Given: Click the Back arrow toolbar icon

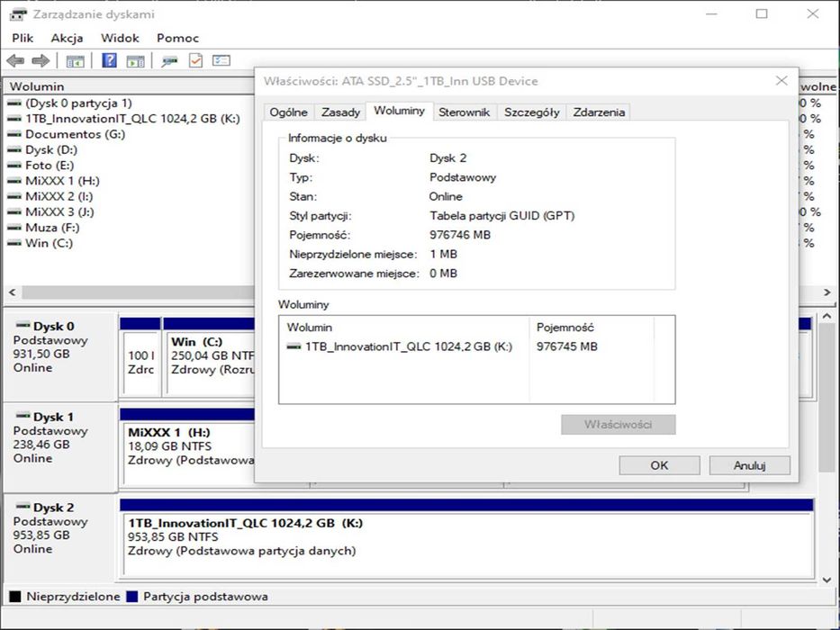Looking at the screenshot, I should point(15,60).
